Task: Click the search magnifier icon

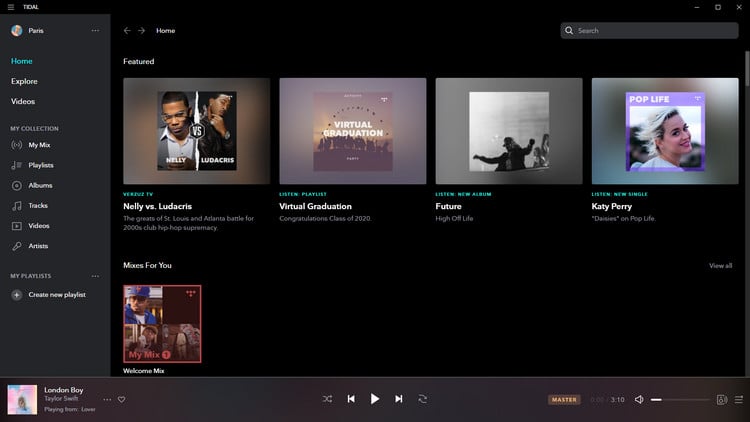Action: [569, 31]
